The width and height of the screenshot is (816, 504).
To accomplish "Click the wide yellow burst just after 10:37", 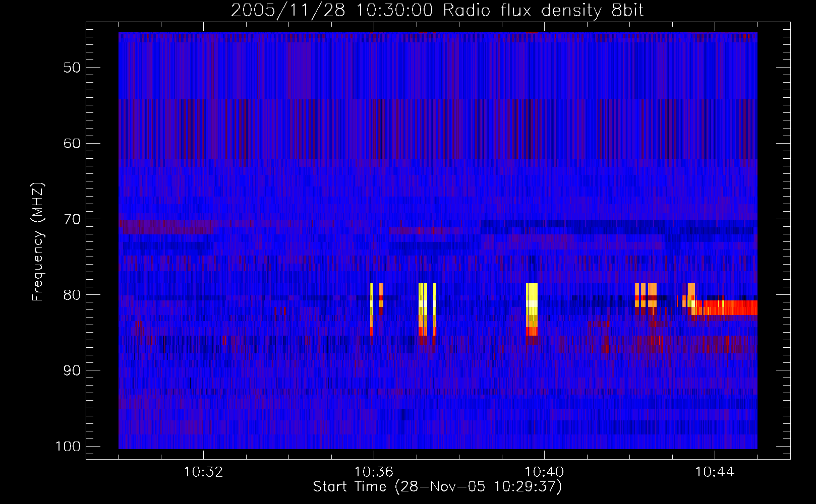I will (423, 309).
